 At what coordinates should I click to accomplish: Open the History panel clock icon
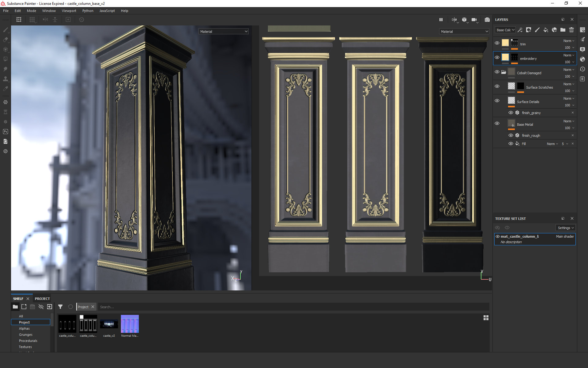(582, 69)
